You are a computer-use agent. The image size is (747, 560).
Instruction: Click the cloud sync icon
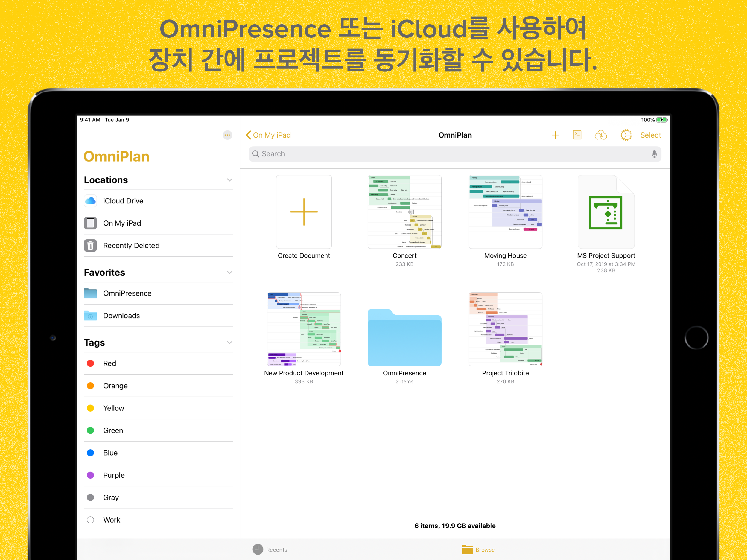600,135
